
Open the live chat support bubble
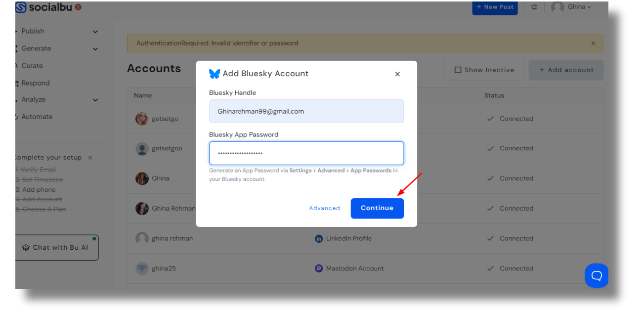pos(596,275)
